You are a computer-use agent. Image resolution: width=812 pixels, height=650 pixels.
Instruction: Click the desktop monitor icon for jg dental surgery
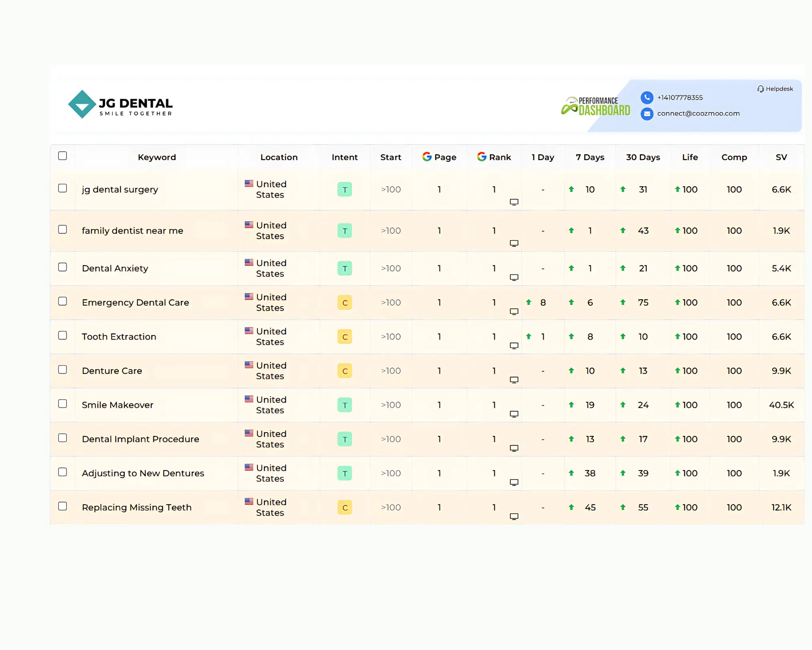pos(514,202)
